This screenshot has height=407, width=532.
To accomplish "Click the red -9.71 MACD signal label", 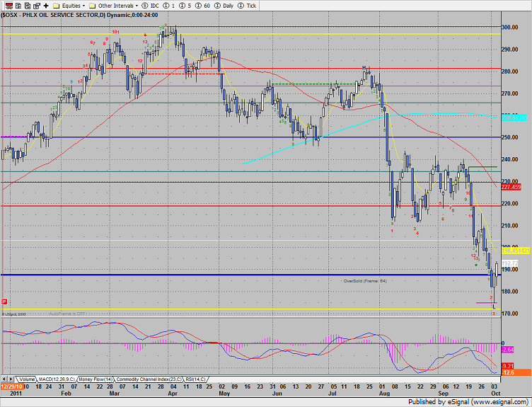I will 507,366.
